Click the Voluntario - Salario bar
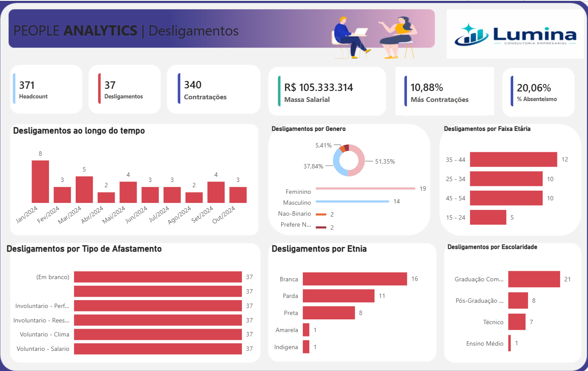588x371 pixels. pyautogui.click(x=158, y=349)
